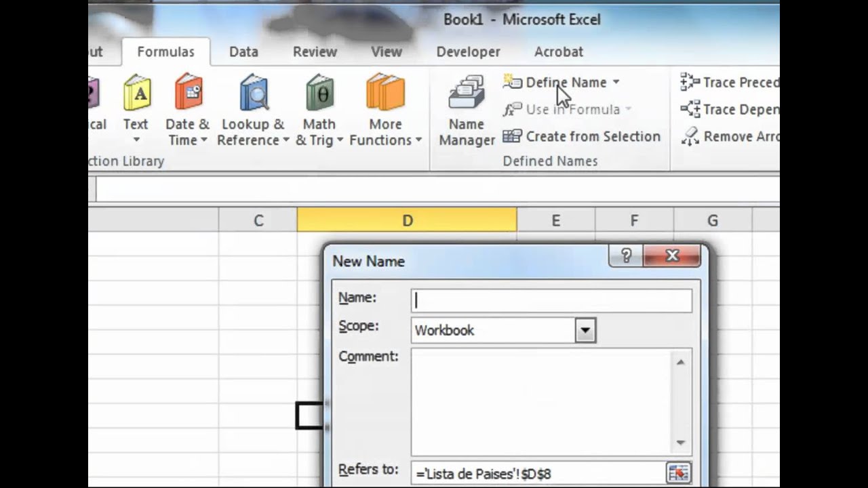868x488 pixels.
Task: Switch to the Formulas tab
Action: pos(165,52)
